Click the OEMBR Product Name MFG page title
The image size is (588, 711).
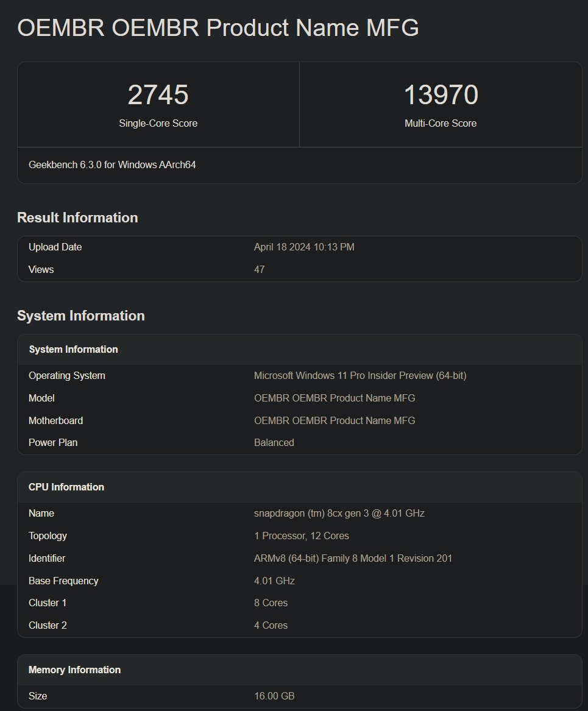218,27
